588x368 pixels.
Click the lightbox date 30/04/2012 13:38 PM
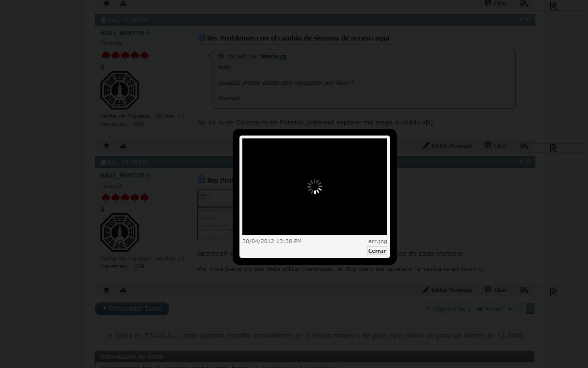pyautogui.click(x=272, y=241)
